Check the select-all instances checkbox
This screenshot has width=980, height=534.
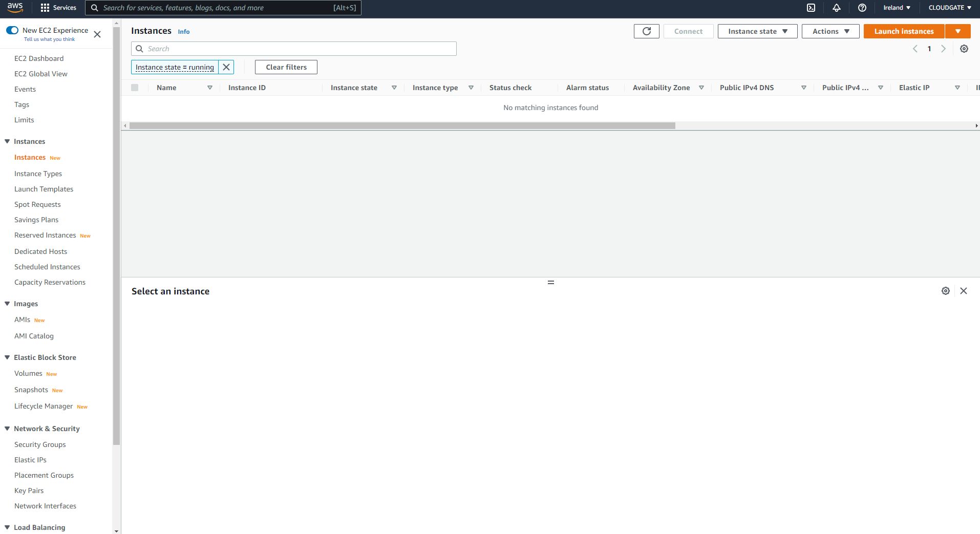pyautogui.click(x=135, y=88)
